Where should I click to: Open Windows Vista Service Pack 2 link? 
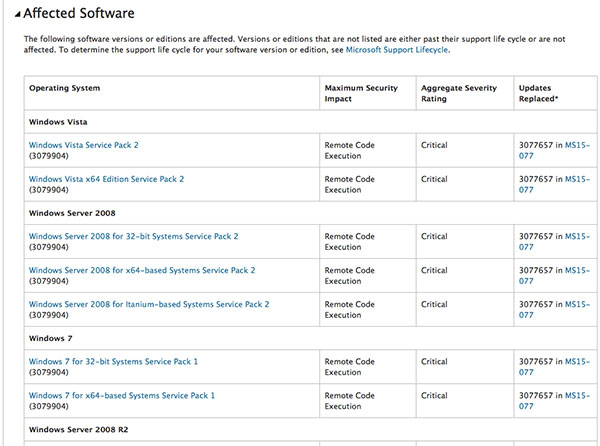pos(84,145)
